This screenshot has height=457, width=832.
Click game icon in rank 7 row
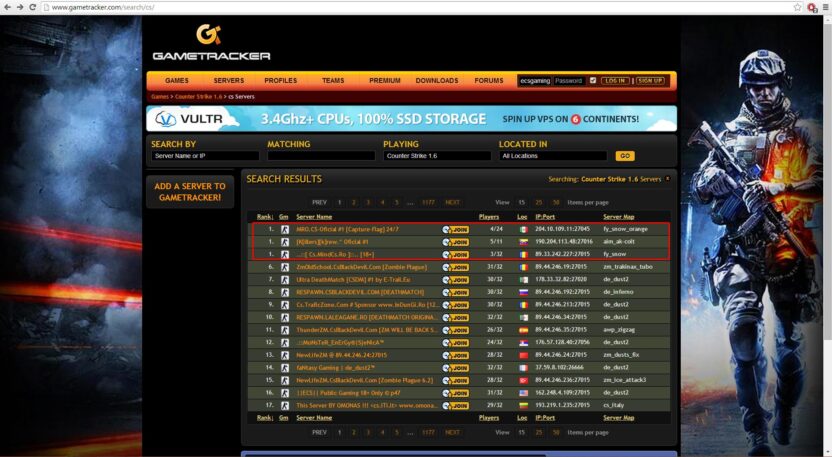[284, 280]
